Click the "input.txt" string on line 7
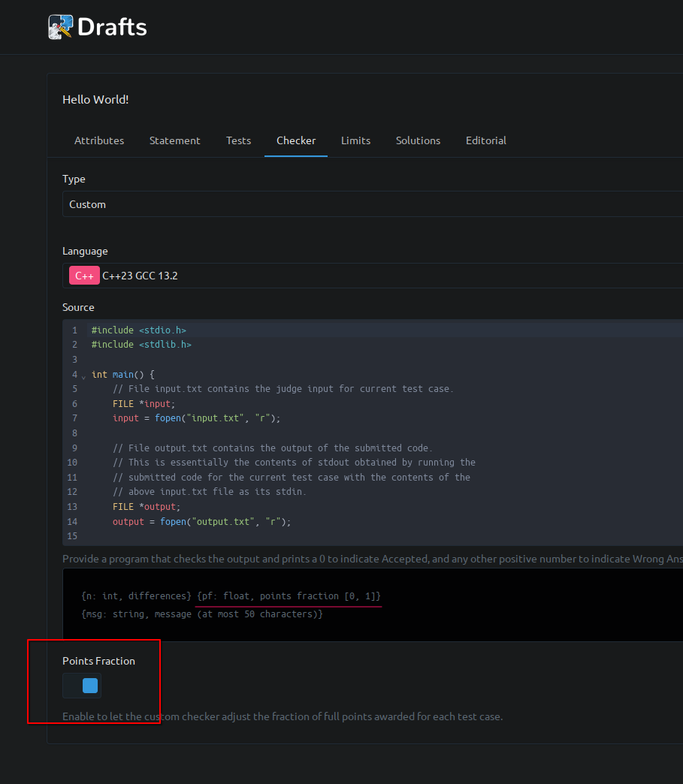683x784 pixels. pyautogui.click(x=218, y=418)
